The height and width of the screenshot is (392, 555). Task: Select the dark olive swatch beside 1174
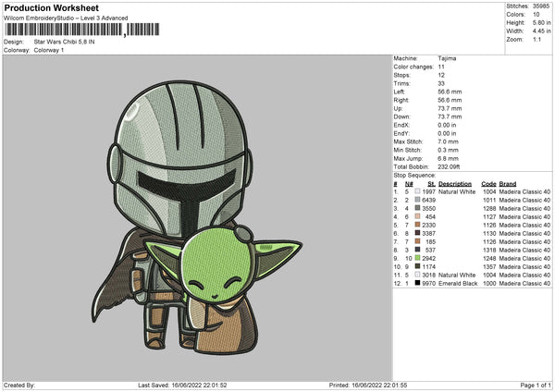tap(418, 266)
